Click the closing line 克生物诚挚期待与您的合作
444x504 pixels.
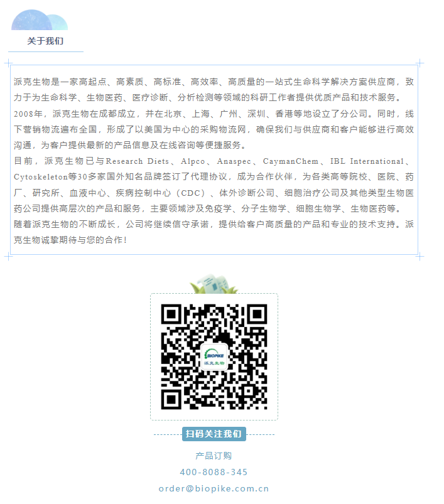pyautogui.click(x=70, y=240)
